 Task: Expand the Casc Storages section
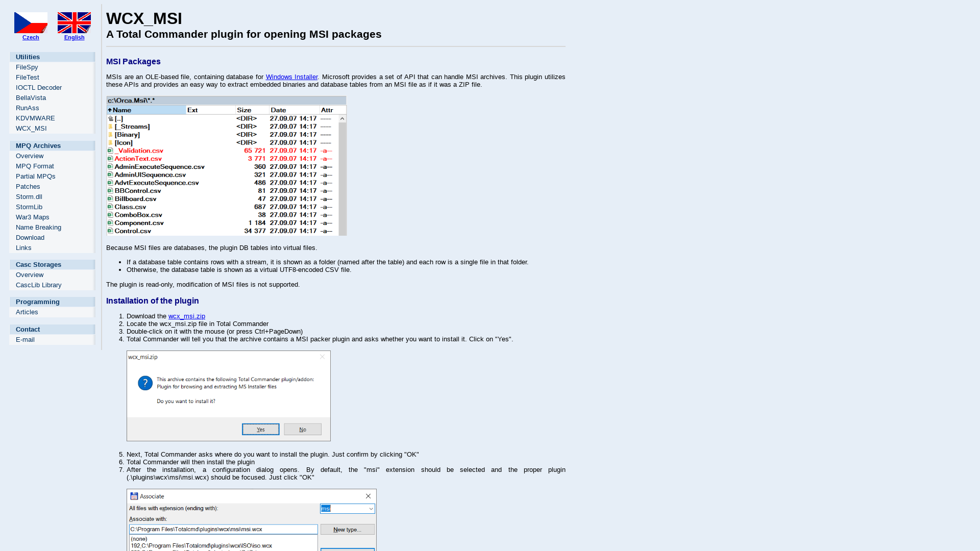[x=38, y=264]
